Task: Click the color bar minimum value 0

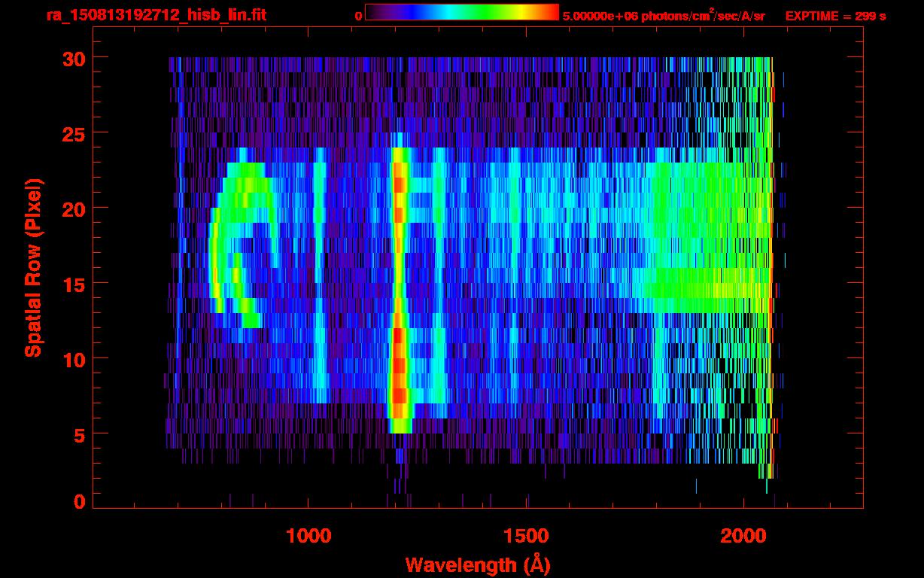Action: tap(359, 16)
